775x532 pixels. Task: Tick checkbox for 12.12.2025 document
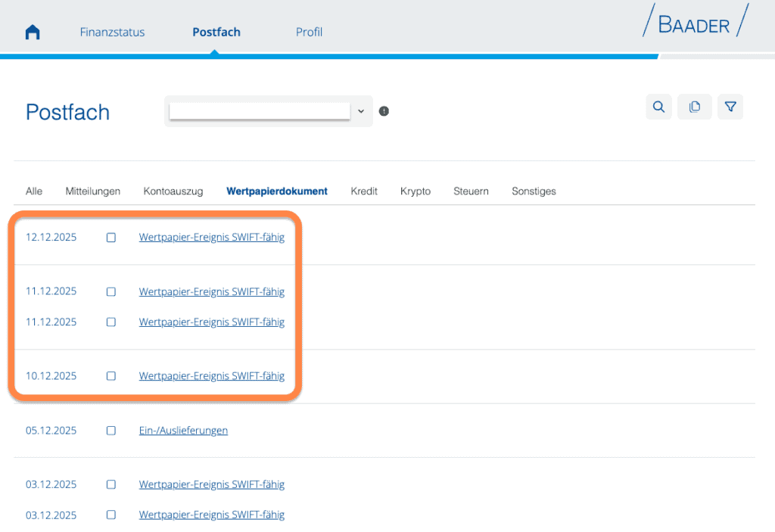click(111, 238)
